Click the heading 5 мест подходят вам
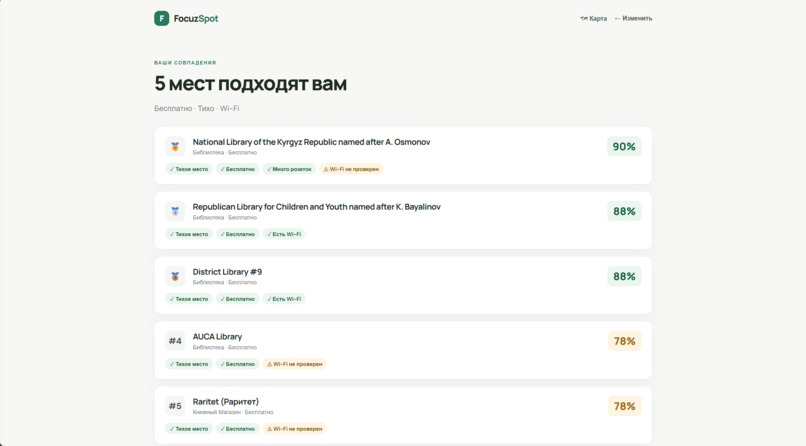This screenshot has width=806, height=446. coord(251,83)
